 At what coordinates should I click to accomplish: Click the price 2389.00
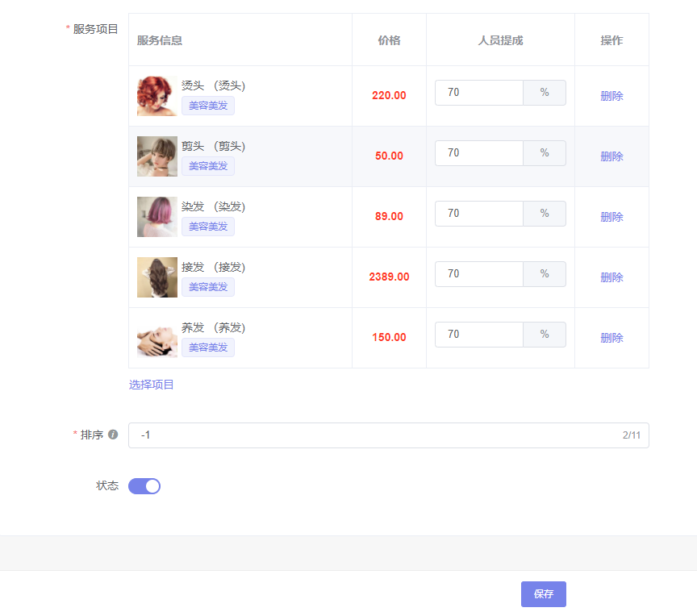[389, 277]
